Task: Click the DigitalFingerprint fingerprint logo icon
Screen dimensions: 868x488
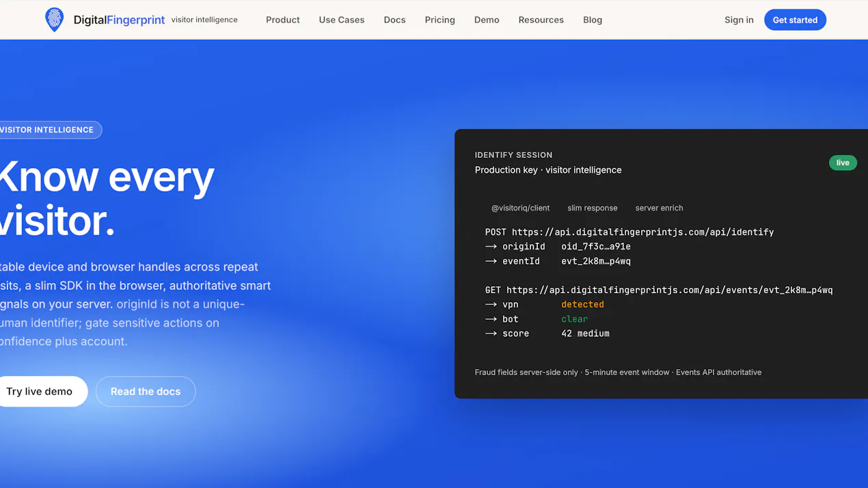Action: pyautogui.click(x=54, y=20)
